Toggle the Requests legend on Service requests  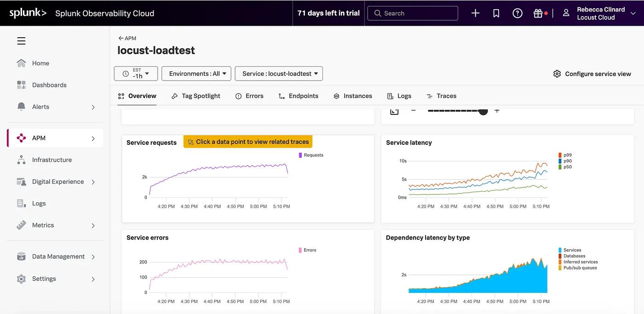[x=312, y=155]
